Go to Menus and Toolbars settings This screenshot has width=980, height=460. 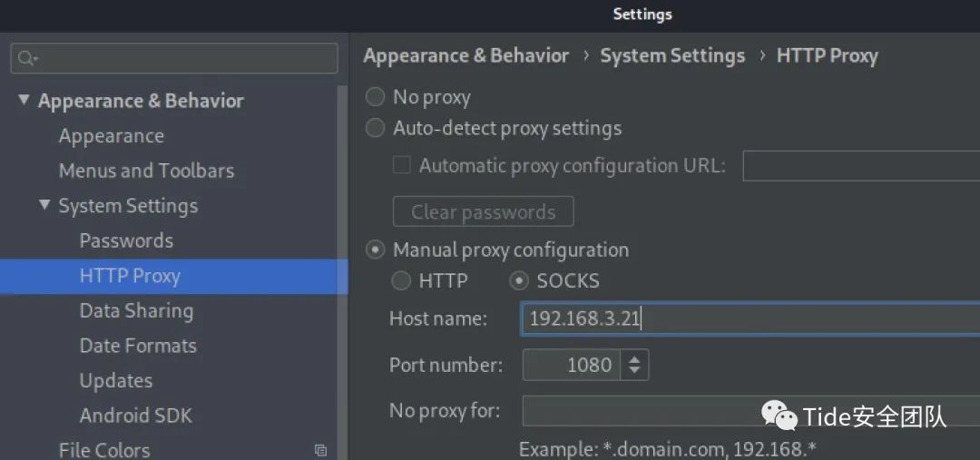coord(146,171)
